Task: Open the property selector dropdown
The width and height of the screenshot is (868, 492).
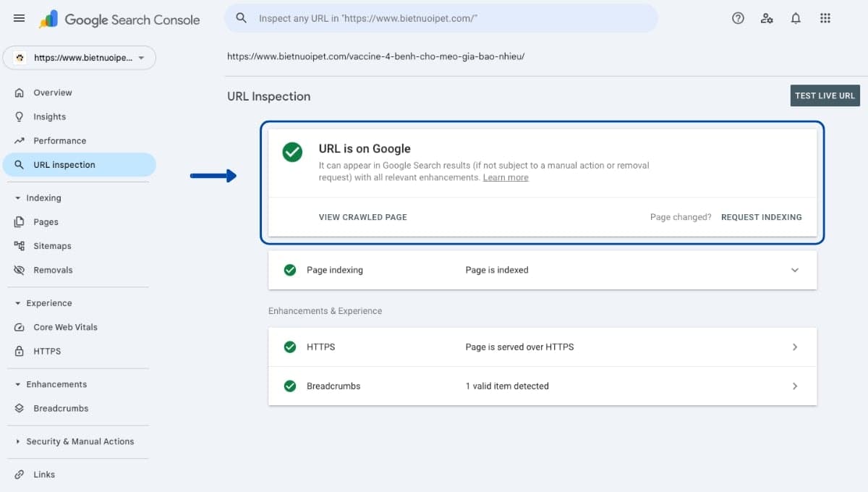Action: pyautogui.click(x=80, y=58)
